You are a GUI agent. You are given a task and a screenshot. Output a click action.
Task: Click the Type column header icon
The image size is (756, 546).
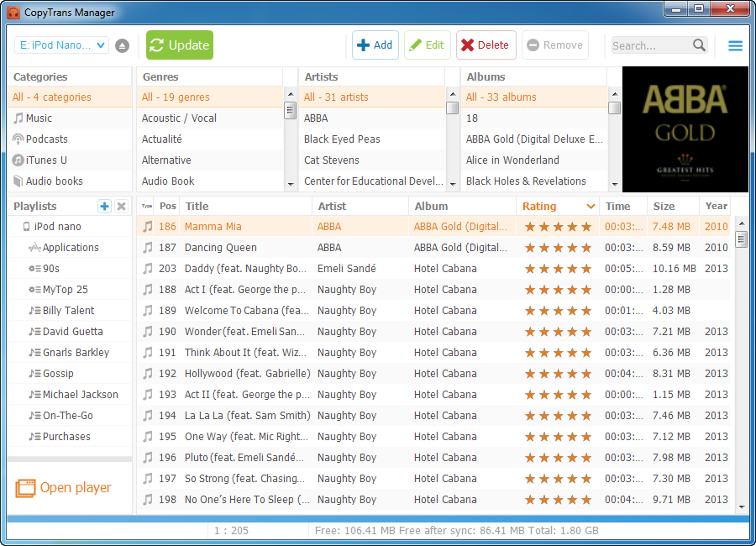146,207
